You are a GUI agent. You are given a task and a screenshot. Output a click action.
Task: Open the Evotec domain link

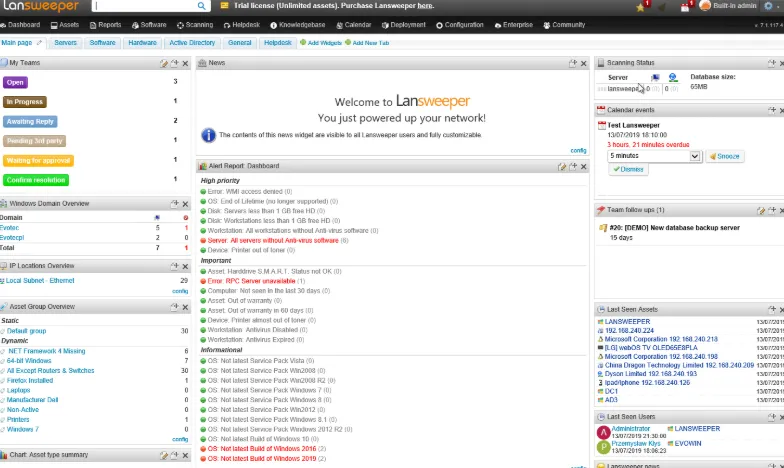pos(10,228)
